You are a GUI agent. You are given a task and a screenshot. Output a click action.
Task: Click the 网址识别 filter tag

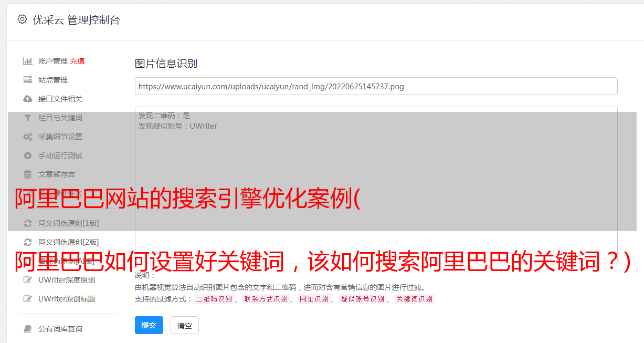pyautogui.click(x=314, y=299)
